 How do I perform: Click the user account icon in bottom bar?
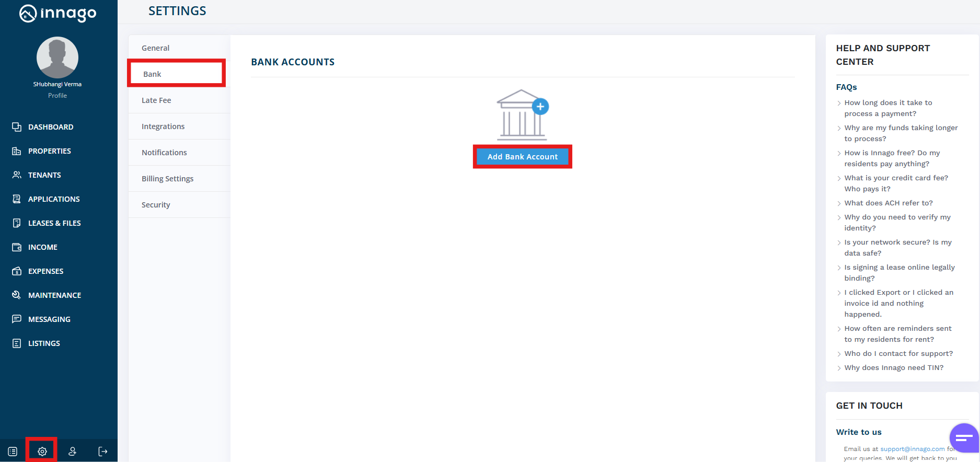(72, 451)
